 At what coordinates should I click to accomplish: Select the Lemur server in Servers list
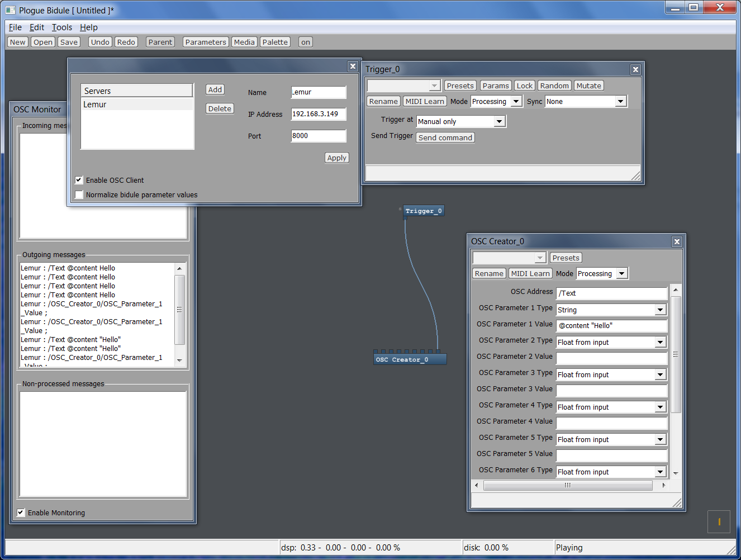coord(137,105)
